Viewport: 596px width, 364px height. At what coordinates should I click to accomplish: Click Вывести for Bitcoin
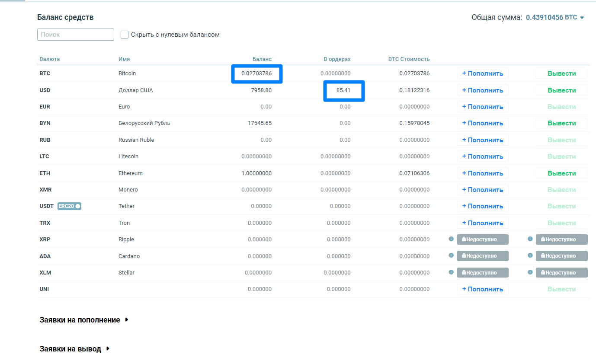click(562, 73)
